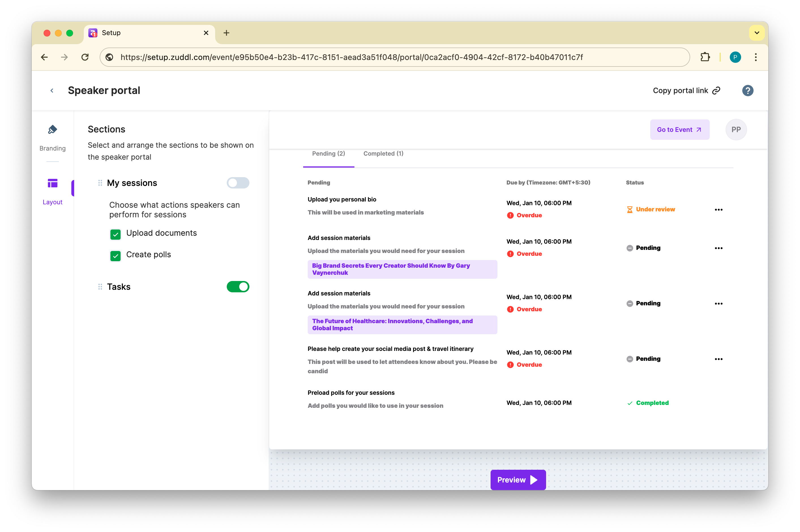Viewport: 800px width, 532px height.
Task: Click the PP profile avatar
Action: [x=736, y=130]
